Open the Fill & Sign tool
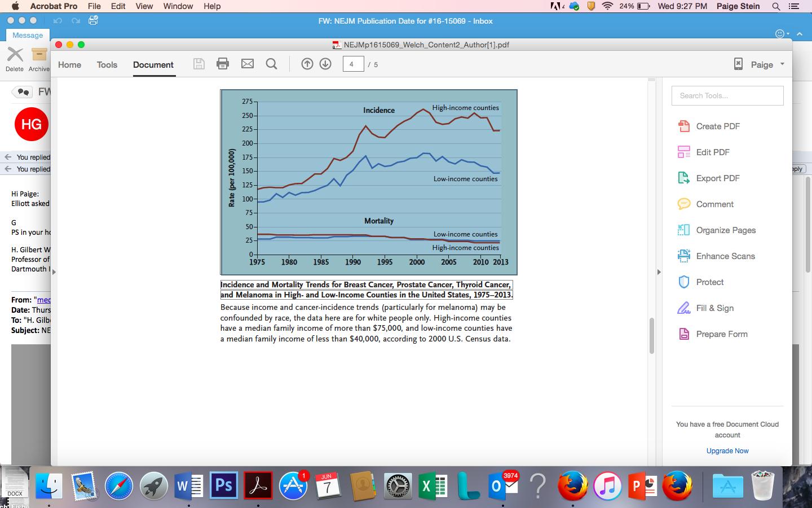Image resolution: width=812 pixels, height=508 pixels. (714, 308)
